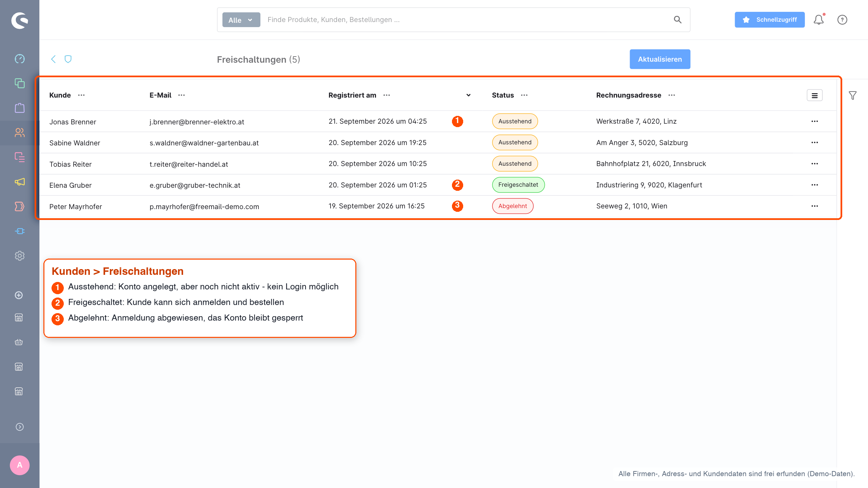Open E-Mail column options dots
868x488 pixels.
pos(182,95)
